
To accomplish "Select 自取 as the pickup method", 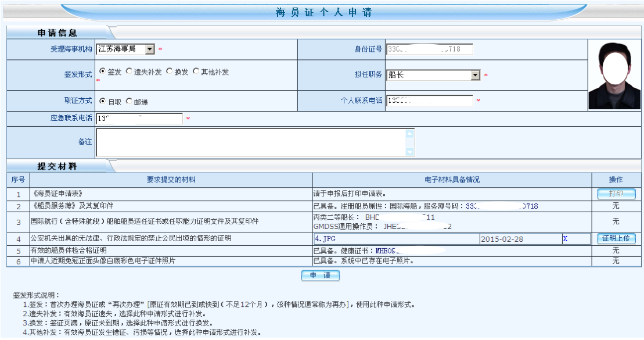I will tap(103, 101).
